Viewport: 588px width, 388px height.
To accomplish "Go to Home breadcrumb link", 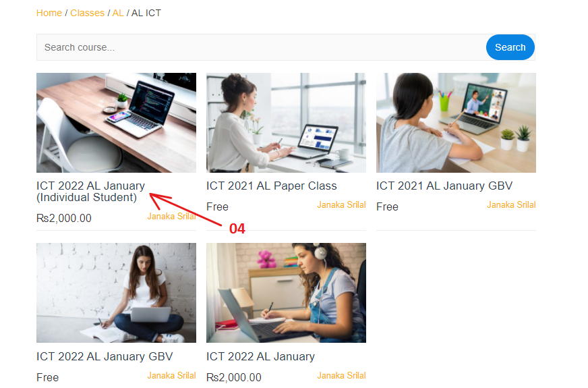I will (49, 13).
